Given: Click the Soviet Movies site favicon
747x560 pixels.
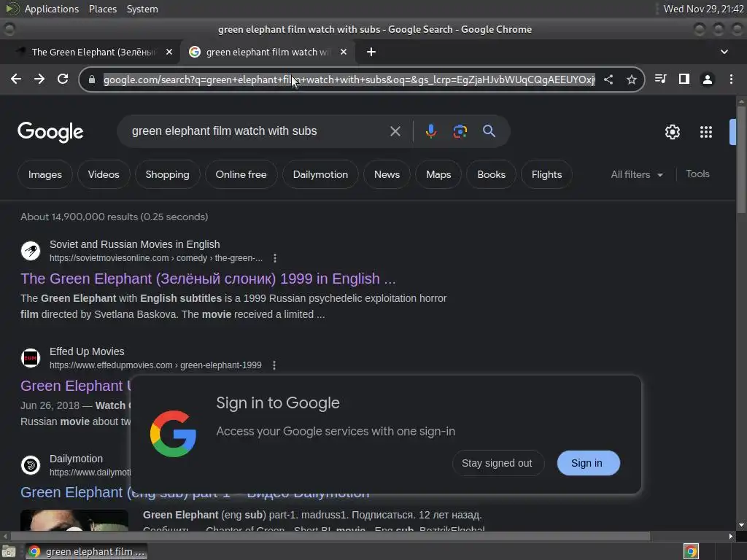Looking at the screenshot, I should coord(31,251).
